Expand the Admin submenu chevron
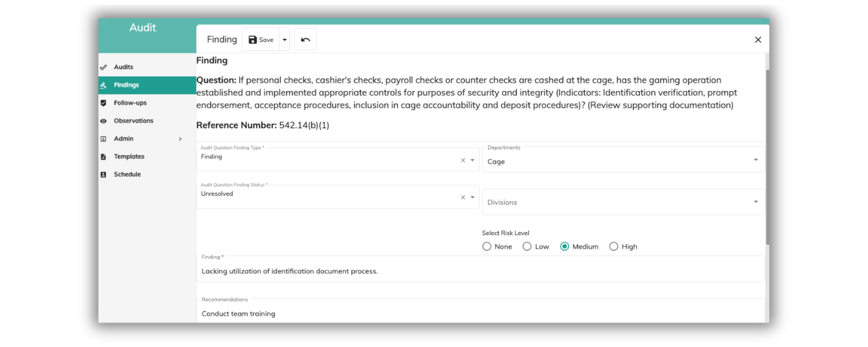Viewport: 868px width, 347px height. tap(180, 139)
